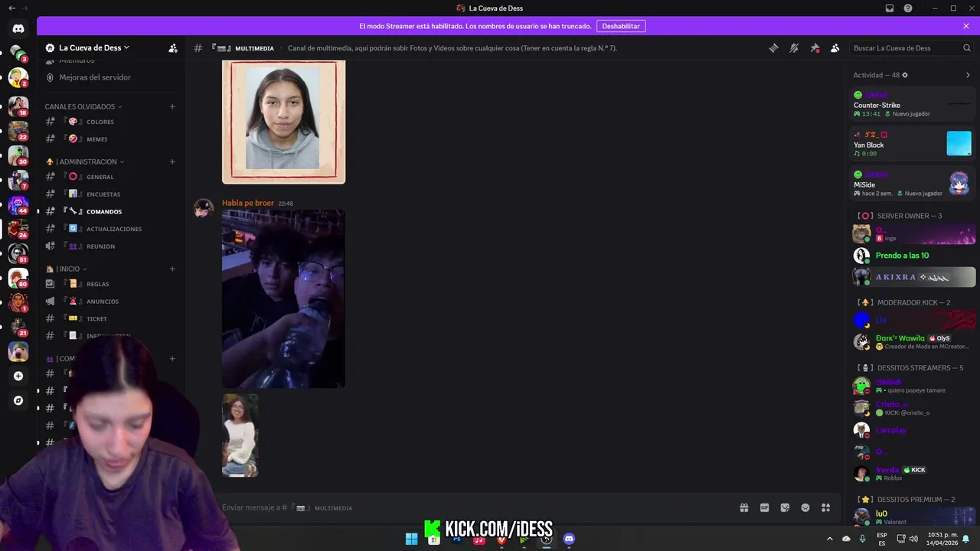980x551 pixels.
Task: Open activity settings gear icon
Action: pos(905,75)
